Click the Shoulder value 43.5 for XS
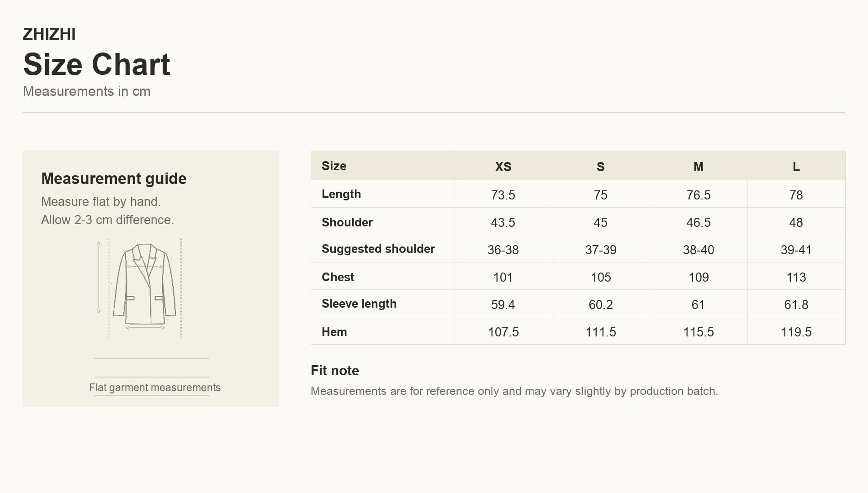The width and height of the screenshot is (868, 493). coord(503,222)
